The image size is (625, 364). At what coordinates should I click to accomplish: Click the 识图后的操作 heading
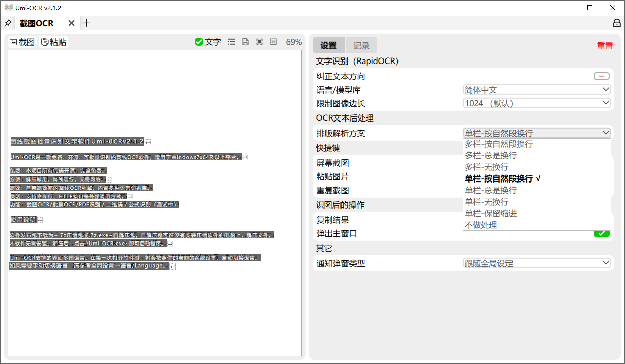point(340,205)
